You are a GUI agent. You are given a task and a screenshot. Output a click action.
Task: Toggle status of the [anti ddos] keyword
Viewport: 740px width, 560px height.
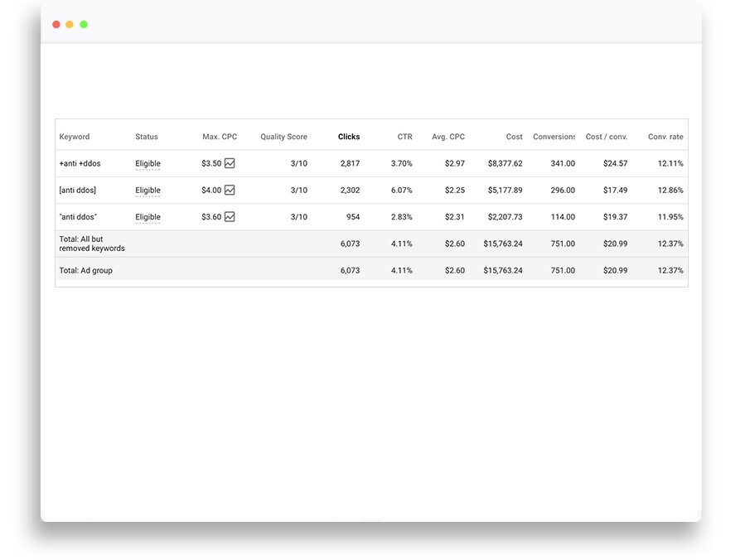pos(148,190)
